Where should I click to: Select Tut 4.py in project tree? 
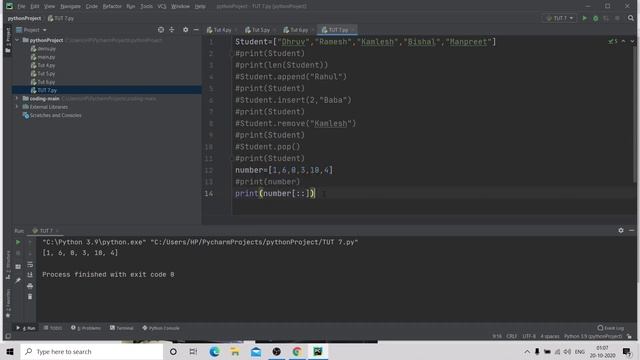point(43,65)
